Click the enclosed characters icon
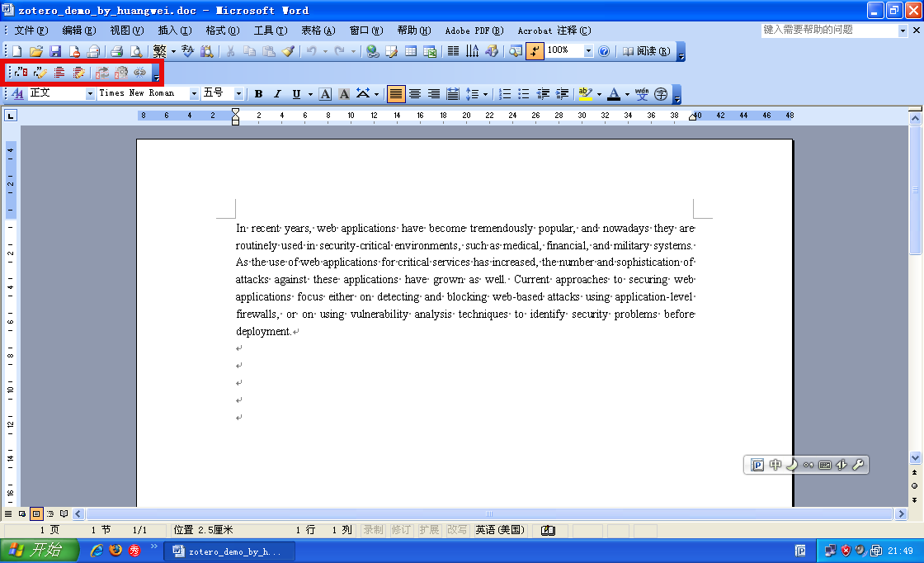The image size is (924, 563). coord(661,94)
